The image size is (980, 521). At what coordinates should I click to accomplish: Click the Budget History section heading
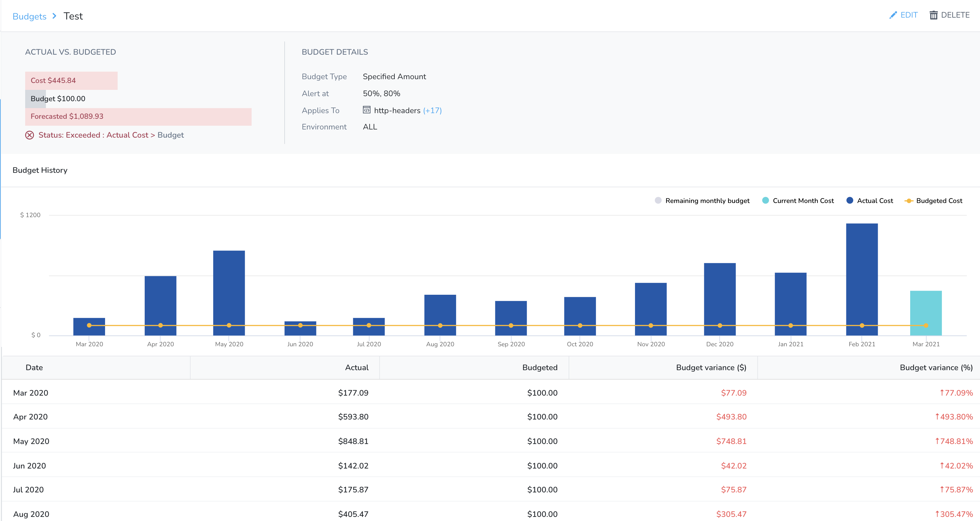(40, 170)
